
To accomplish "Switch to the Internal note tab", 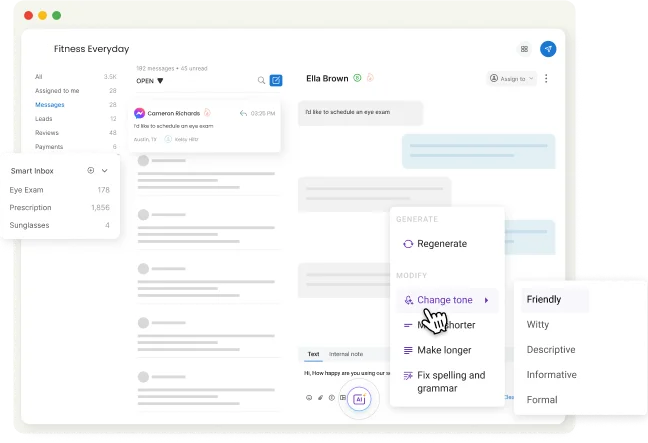I will 346,354.
